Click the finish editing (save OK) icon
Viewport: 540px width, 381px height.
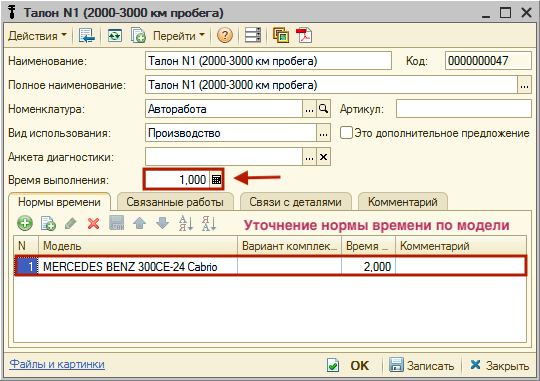(x=116, y=223)
